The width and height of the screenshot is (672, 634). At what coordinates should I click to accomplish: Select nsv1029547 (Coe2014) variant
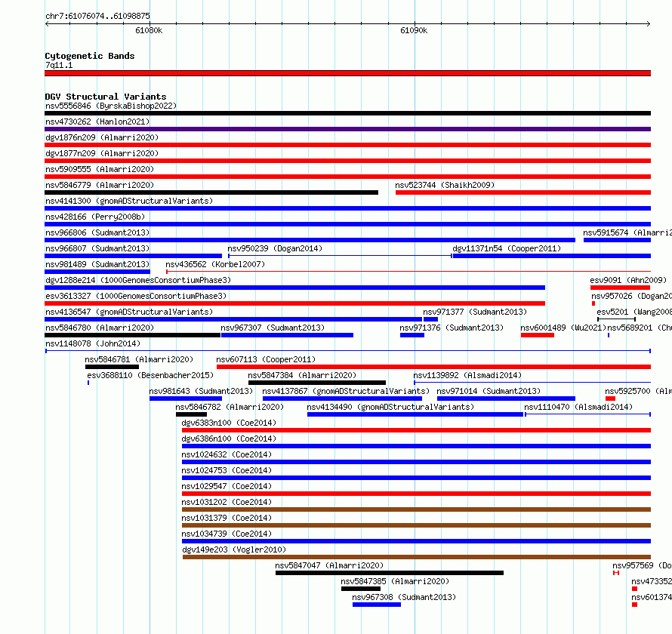[227, 486]
